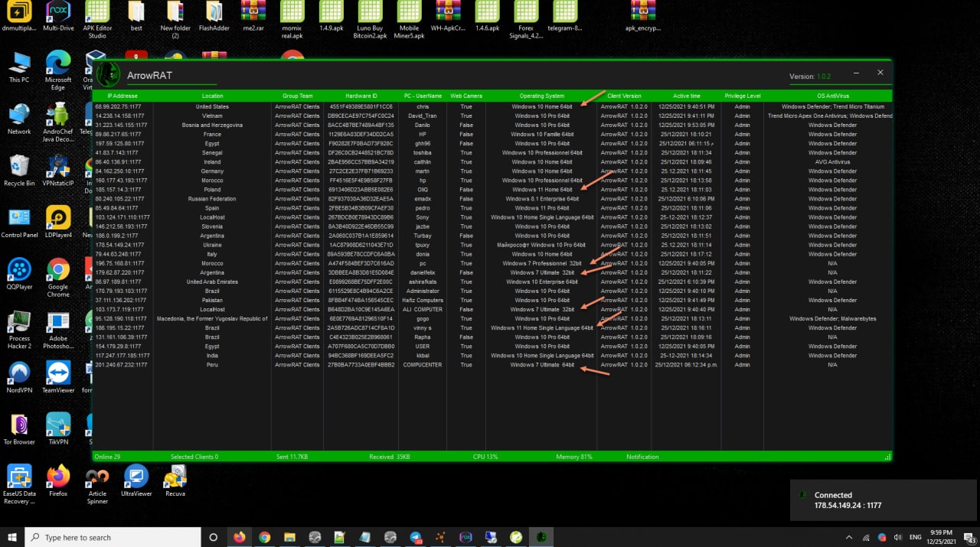Open the TeamViewer desktop shortcut
The width and height of the screenshot is (980, 547).
pos(58,379)
